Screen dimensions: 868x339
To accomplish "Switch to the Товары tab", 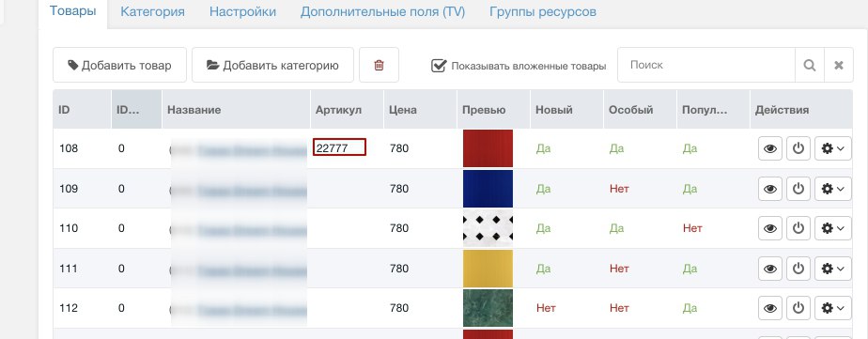I will click(73, 11).
